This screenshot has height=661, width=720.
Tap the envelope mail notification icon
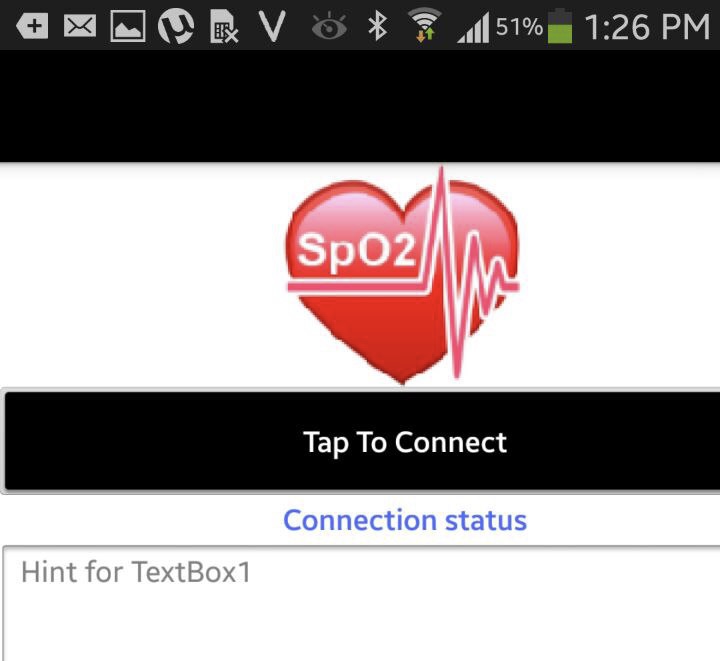(x=80, y=26)
